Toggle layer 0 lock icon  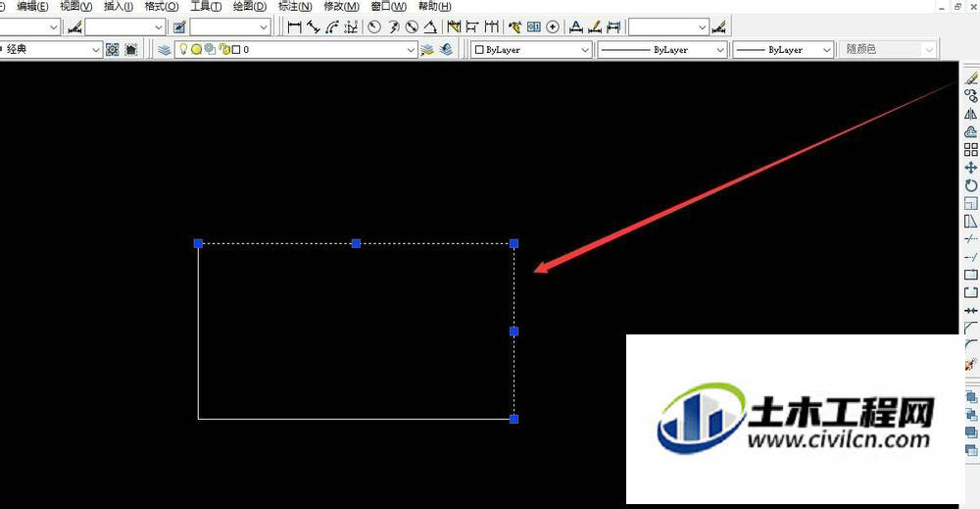coord(224,49)
